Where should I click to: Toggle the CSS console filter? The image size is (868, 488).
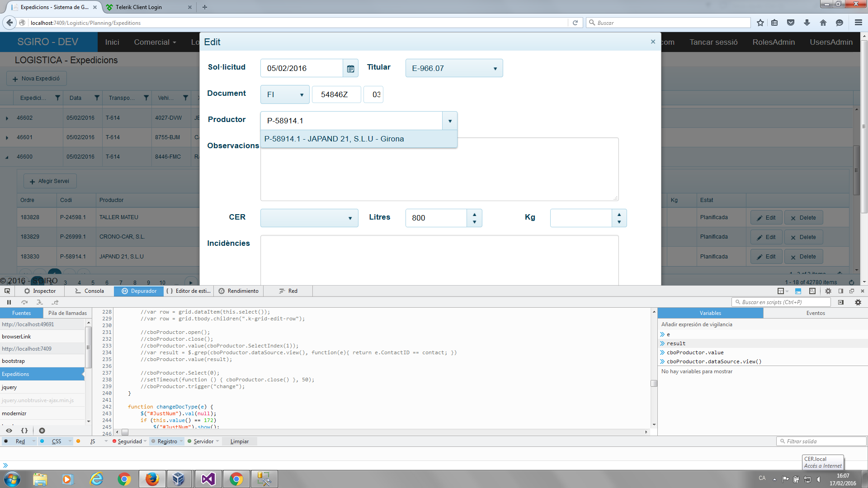pyautogui.click(x=56, y=441)
